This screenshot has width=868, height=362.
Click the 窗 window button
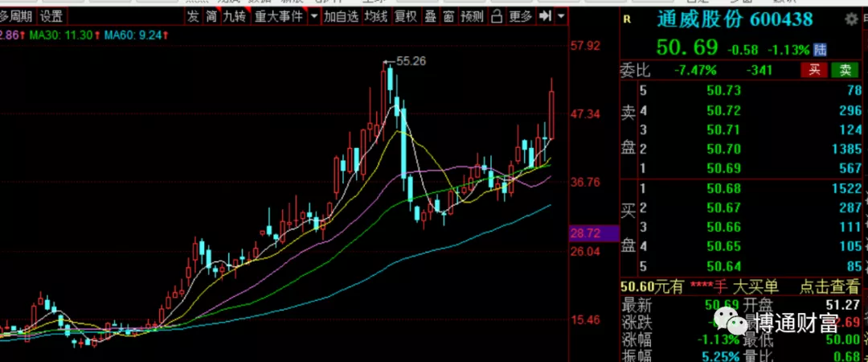[448, 17]
